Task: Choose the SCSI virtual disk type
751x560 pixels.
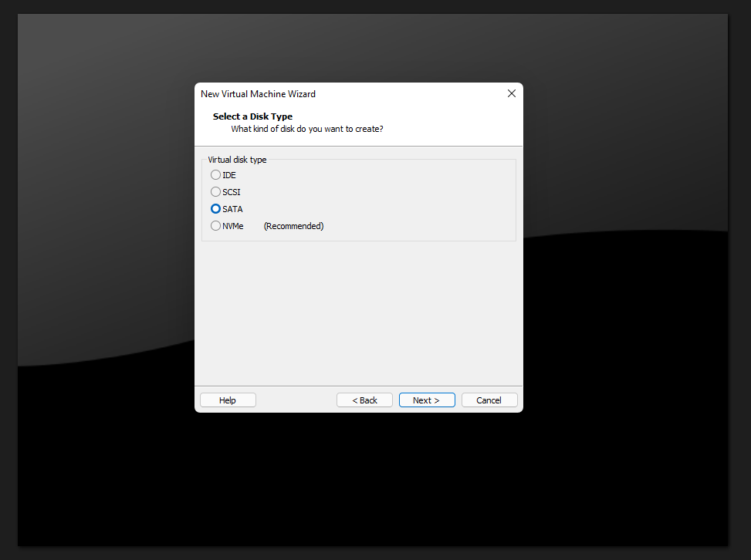Action: click(x=225, y=192)
